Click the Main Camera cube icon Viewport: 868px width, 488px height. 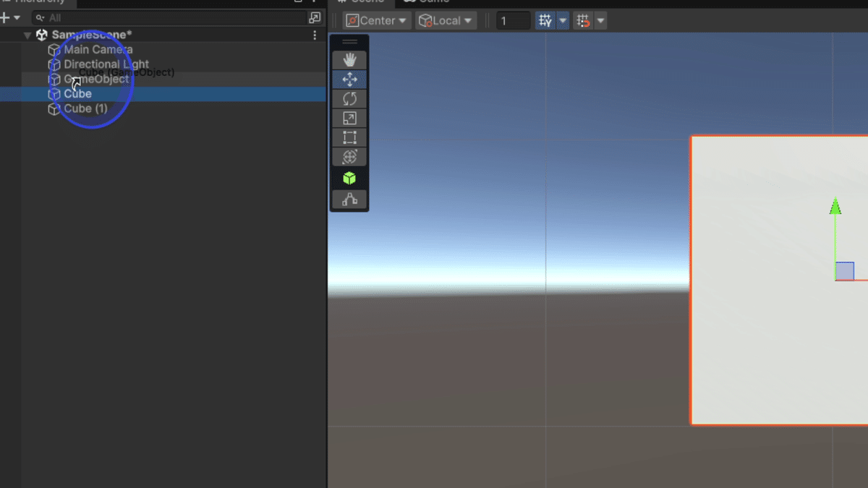tap(54, 50)
